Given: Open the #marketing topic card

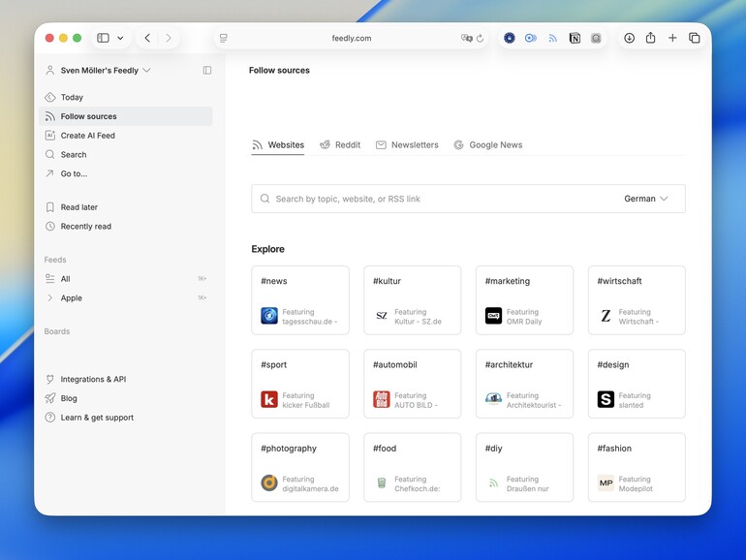Looking at the screenshot, I should pos(525,300).
